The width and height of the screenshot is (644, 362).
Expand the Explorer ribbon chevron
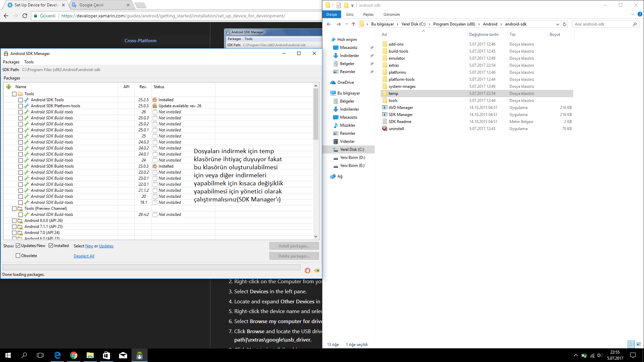(633, 14)
